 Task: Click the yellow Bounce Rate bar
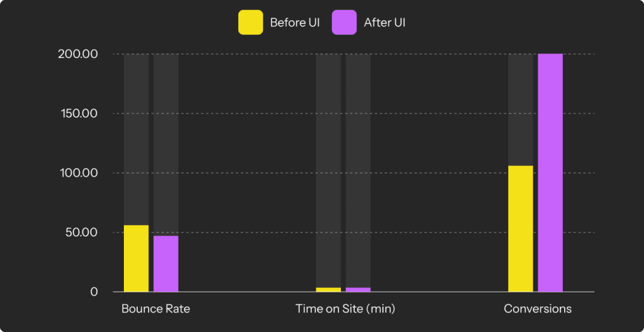point(136,258)
